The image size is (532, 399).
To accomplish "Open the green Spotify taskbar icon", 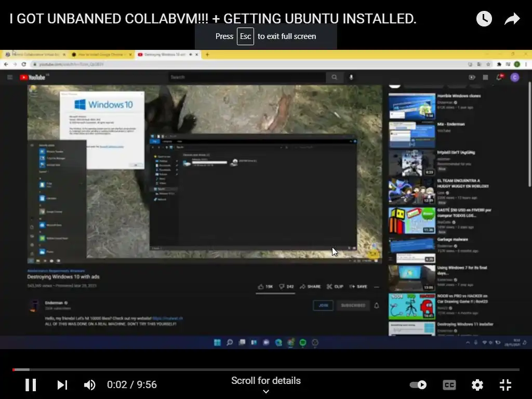I will click(x=303, y=343).
